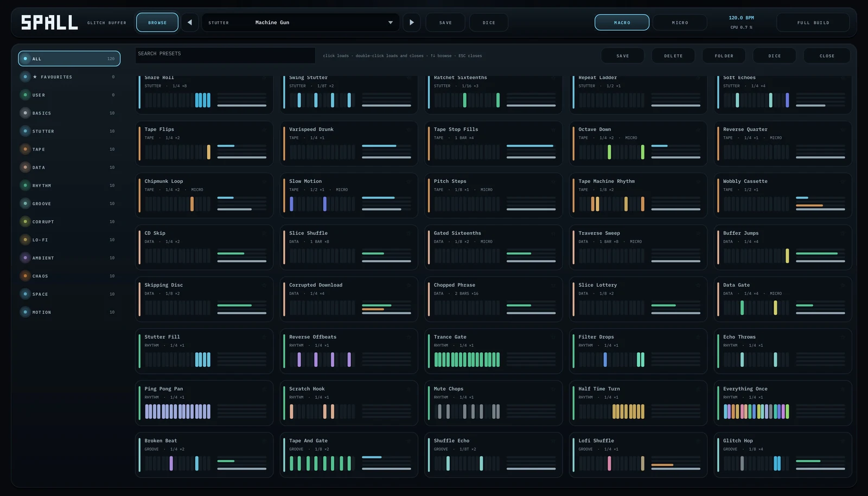Viewport: 868px width, 496px height.
Task: Favourite the Tape Flips preset with its star
Action: pos(265,130)
